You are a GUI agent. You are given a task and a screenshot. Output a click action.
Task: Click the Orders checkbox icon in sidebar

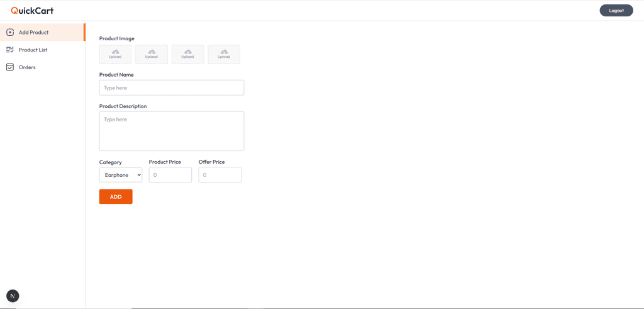10,67
